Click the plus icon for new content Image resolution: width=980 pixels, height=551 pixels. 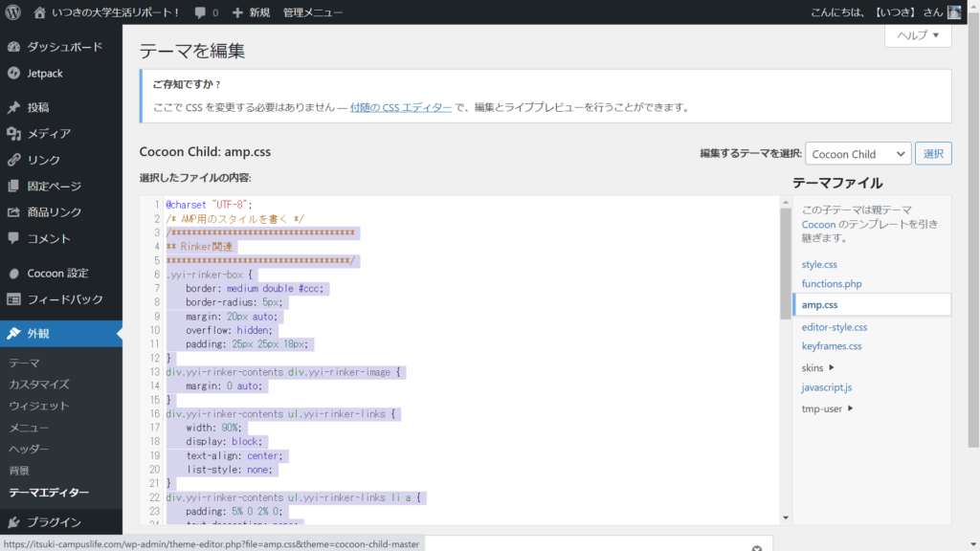click(x=237, y=12)
